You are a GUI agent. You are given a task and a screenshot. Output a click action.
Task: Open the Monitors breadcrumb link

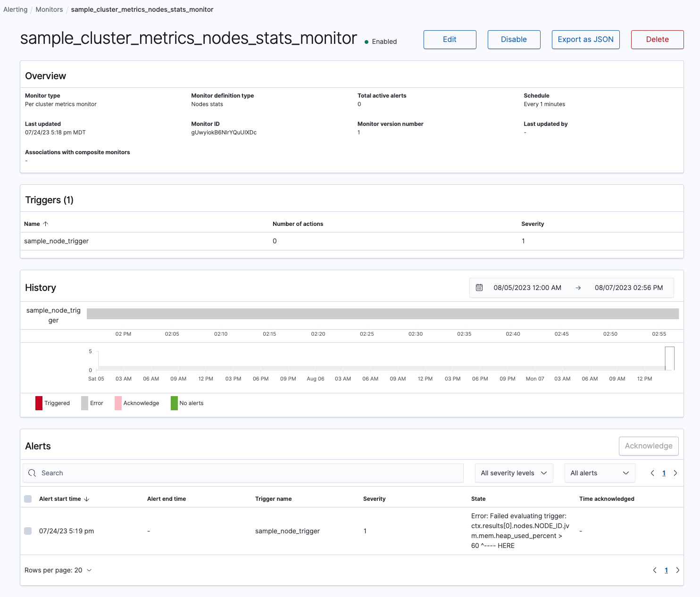tap(49, 9)
